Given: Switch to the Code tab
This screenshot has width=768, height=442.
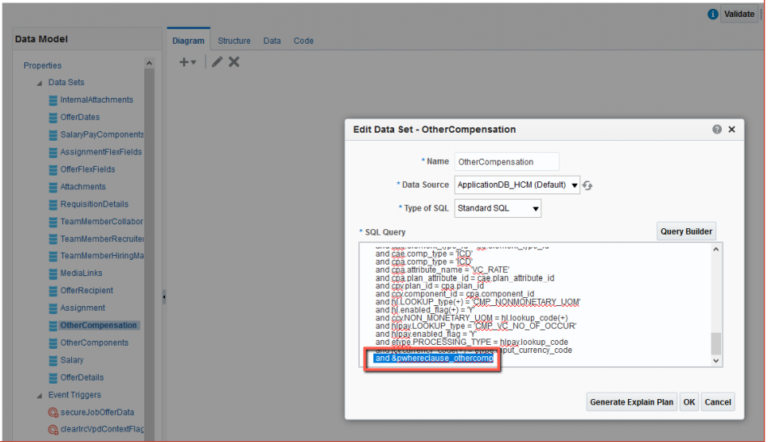Looking at the screenshot, I should click(x=303, y=41).
